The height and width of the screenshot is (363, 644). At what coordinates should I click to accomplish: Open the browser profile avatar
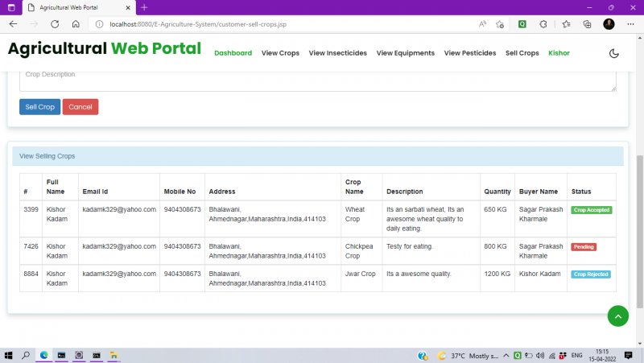(x=609, y=24)
